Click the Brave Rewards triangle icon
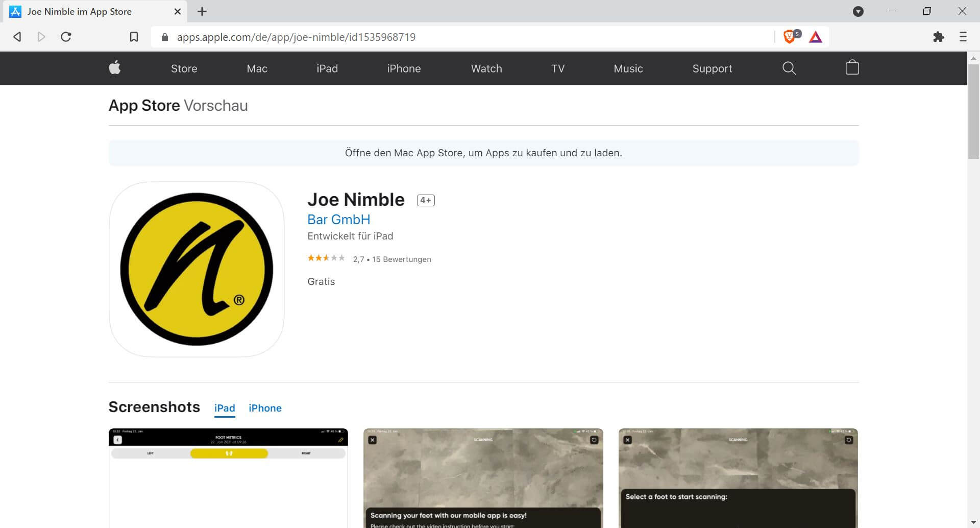This screenshot has height=528, width=980. pos(816,37)
